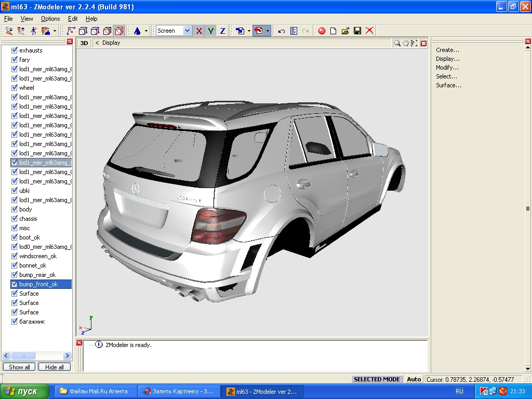Select the windscreen_ok object in list
Screen dimensions: 532x399
click(38, 256)
